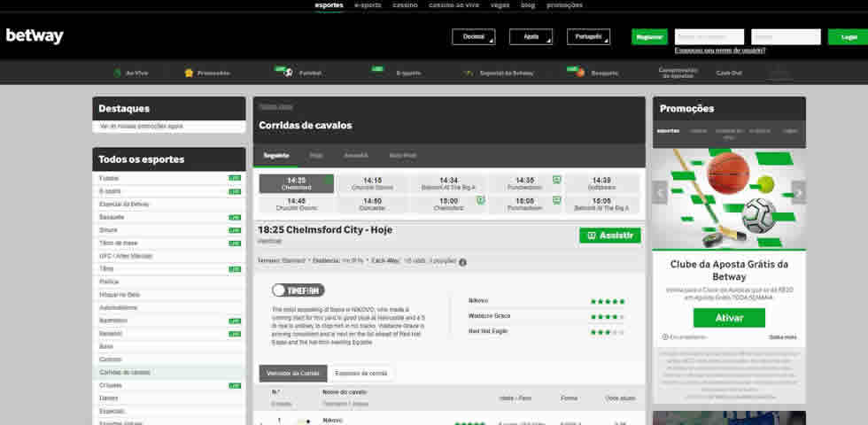
Task: Open the Saiba mais link
Action: tap(782, 337)
